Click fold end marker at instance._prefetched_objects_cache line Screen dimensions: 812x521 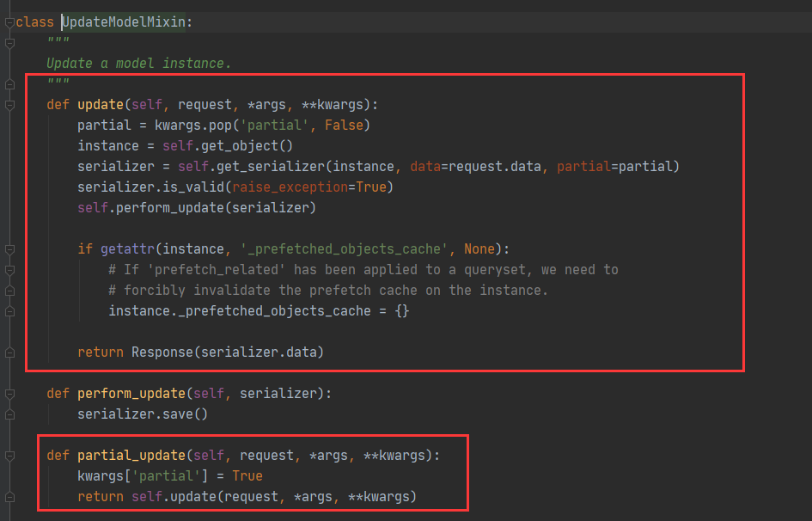coord(9,311)
